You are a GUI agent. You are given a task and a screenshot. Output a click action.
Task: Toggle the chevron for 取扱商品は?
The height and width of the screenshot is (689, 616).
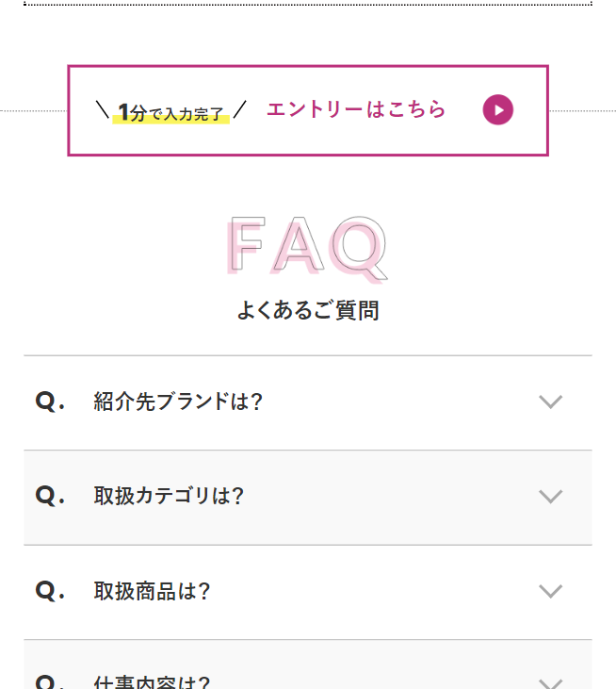pos(550,592)
